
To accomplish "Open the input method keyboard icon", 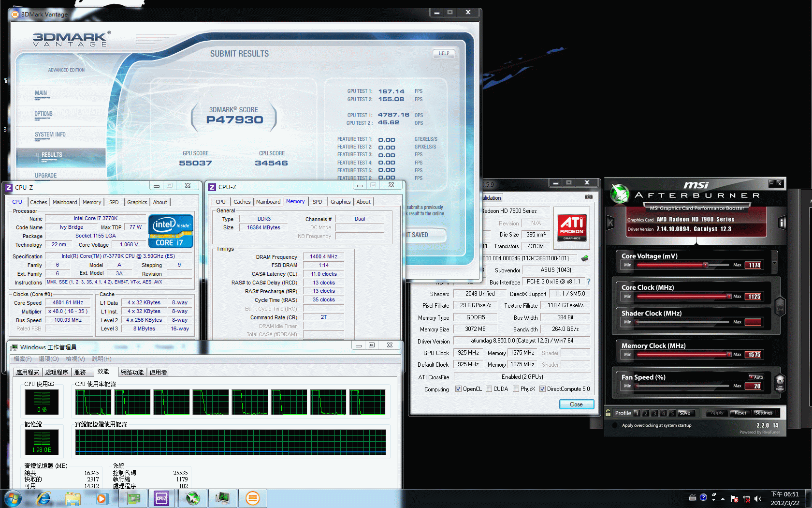I will 692,497.
